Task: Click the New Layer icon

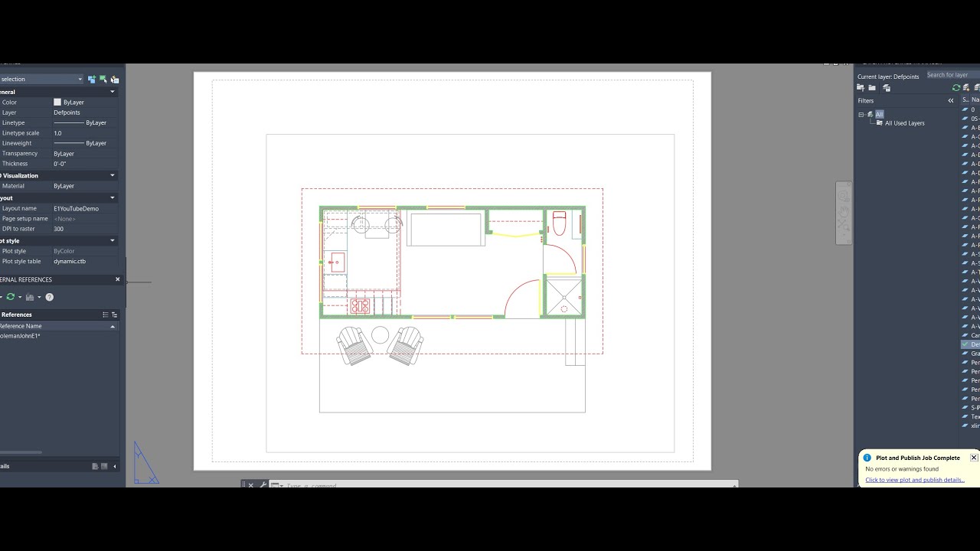Action: [966, 88]
